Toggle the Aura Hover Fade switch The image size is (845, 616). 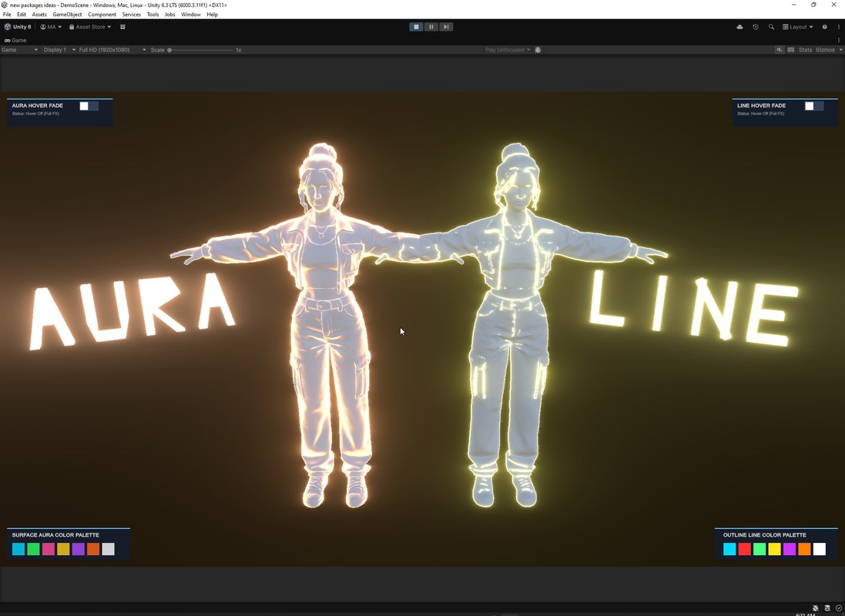pos(89,106)
